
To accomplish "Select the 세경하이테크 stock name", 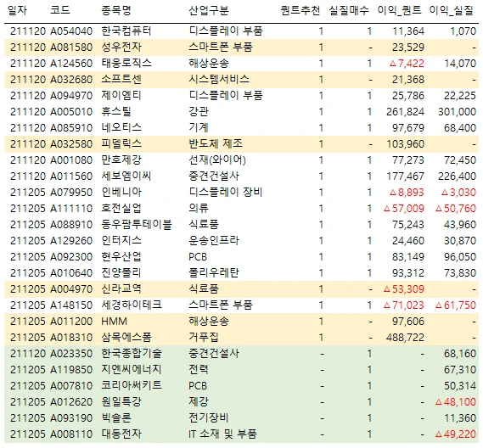I will [x=132, y=305].
